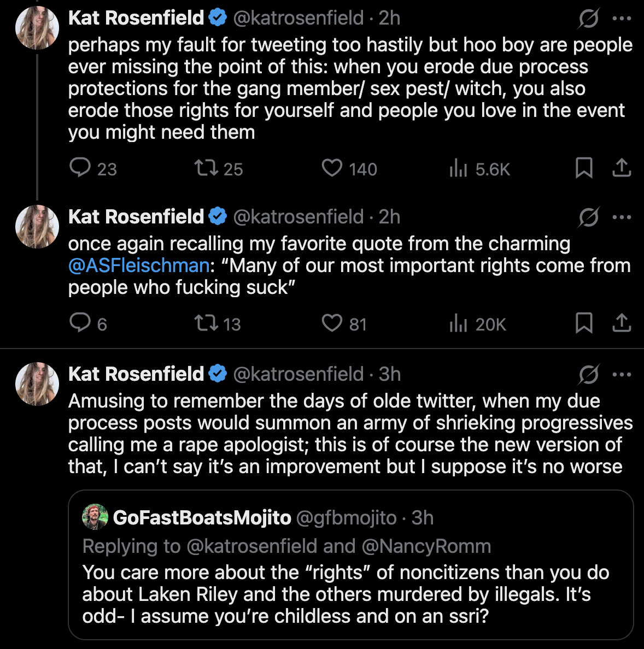
Task: Open the @katrosenfield handle on the first tweet
Action: (x=298, y=18)
